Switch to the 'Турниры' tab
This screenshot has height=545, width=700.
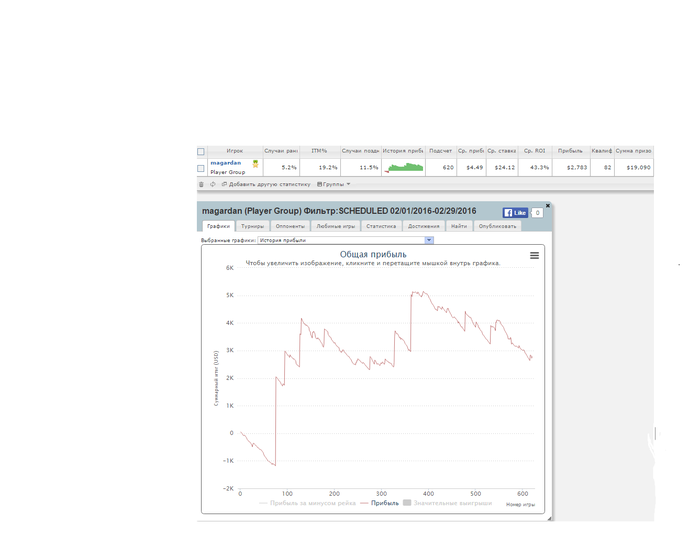(x=252, y=227)
